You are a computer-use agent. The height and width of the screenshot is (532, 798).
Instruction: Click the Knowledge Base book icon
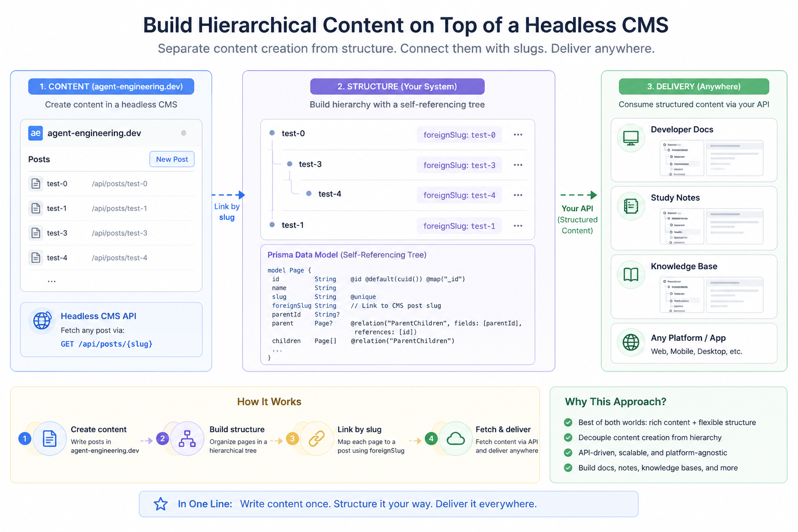click(630, 274)
